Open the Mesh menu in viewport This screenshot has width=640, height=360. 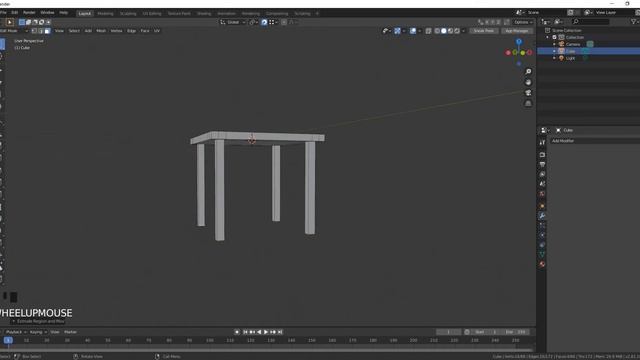point(101,31)
